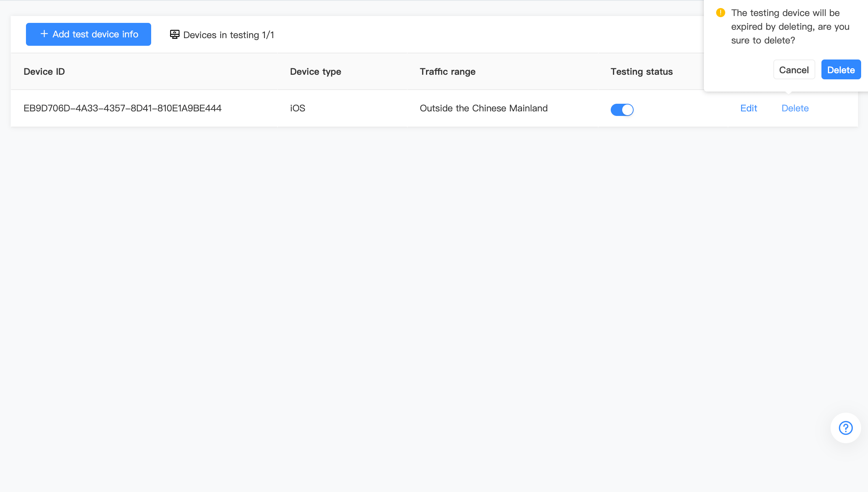
Task: Confirm deletion with the blue Delete button
Action: pyautogui.click(x=841, y=69)
